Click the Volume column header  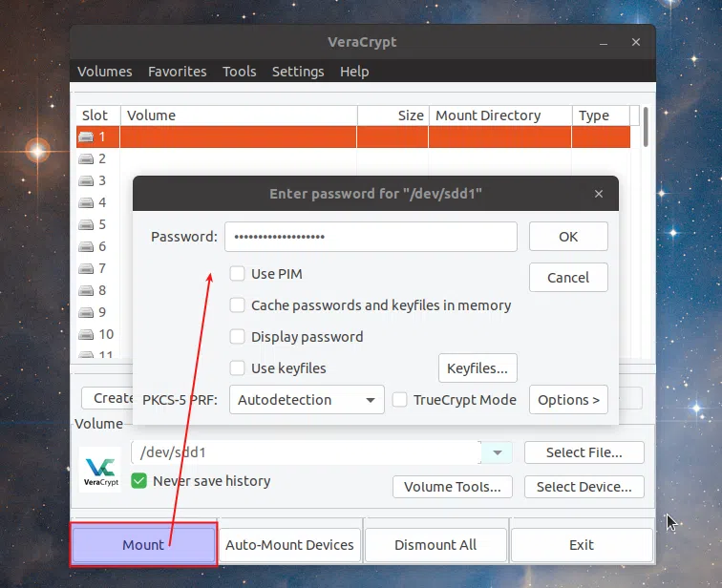239,115
